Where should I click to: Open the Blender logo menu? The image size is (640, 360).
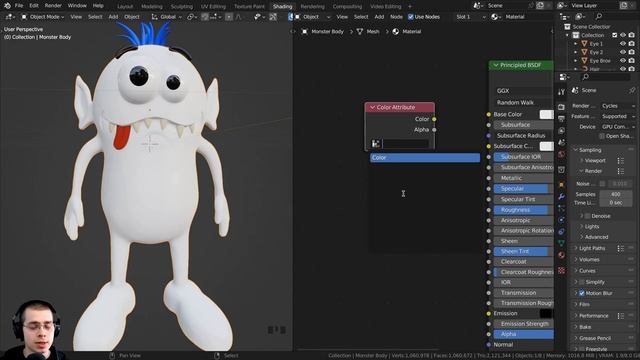tap(7, 6)
